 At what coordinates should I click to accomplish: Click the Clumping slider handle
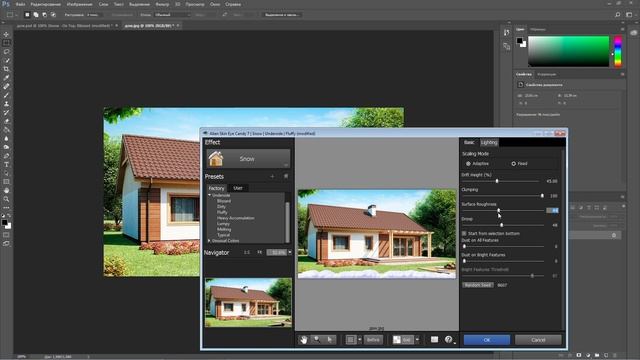(x=542, y=196)
